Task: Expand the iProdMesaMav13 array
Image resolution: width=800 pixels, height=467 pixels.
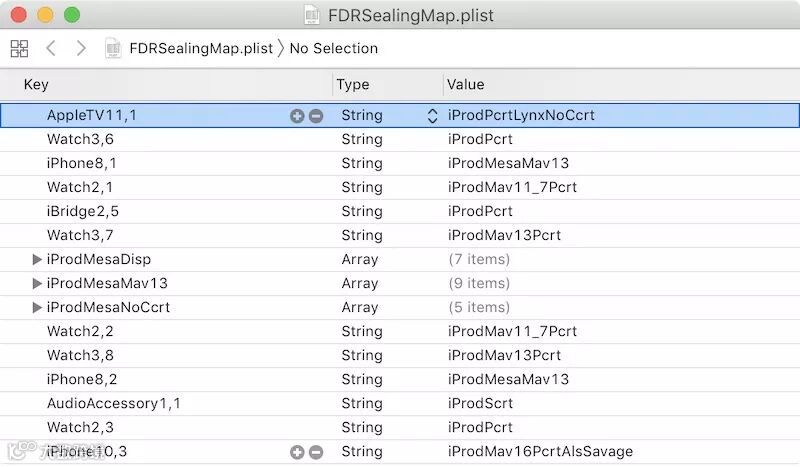Action: pos(37,283)
